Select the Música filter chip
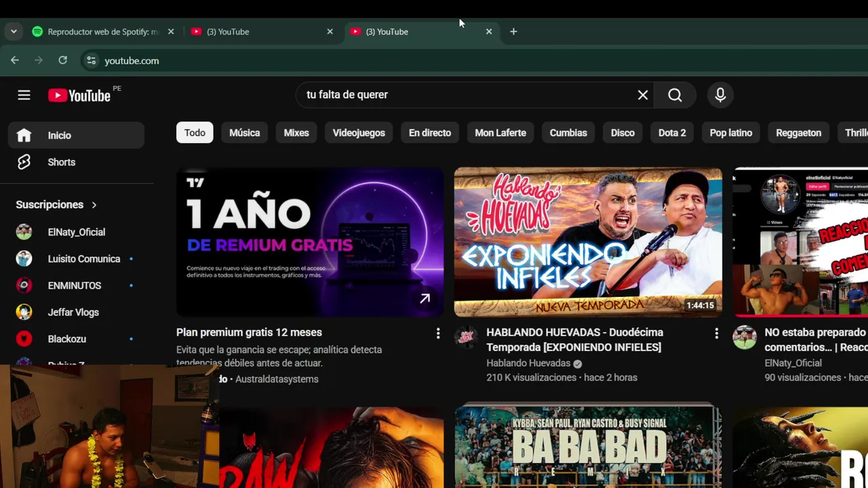Image resolution: width=868 pixels, height=488 pixels. tap(245, 133)
